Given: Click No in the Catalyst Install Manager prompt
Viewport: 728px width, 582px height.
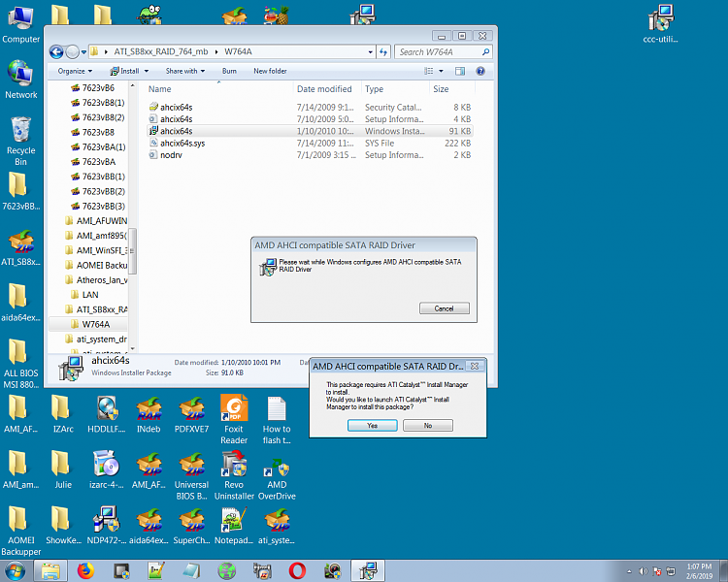Looking at the screenshot, I should point(428,425).
